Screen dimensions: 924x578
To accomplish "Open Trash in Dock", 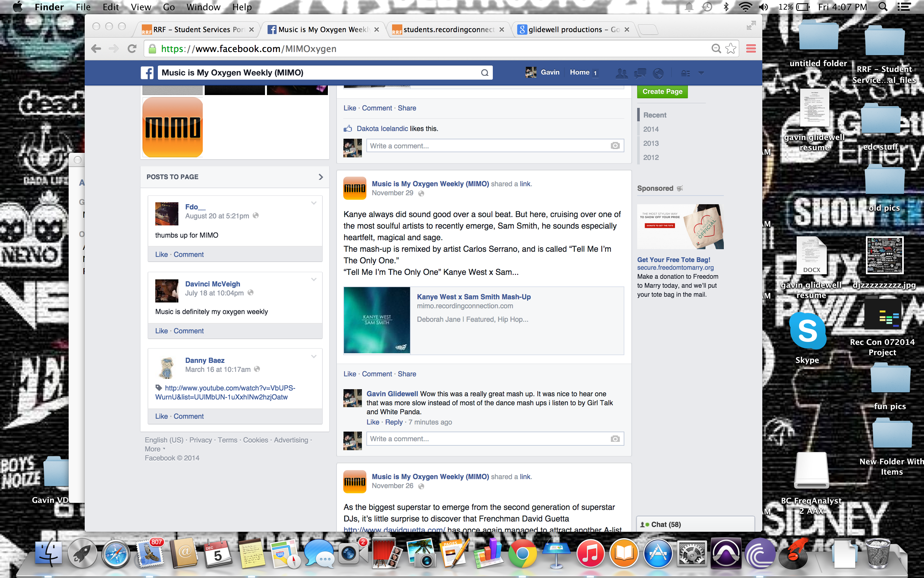I will tap(878, 554).
